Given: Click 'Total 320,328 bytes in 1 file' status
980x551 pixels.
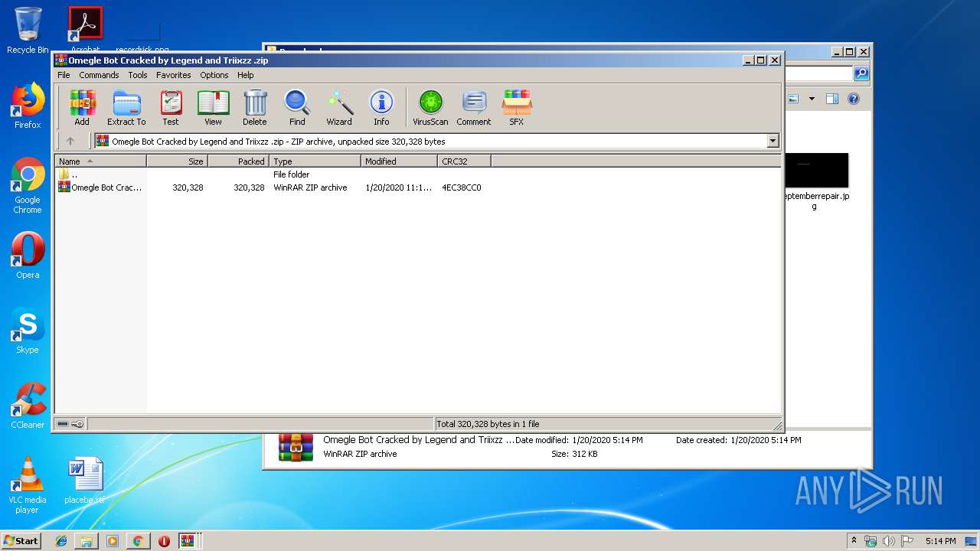Looking at the screenshot, I should (488, 424).
